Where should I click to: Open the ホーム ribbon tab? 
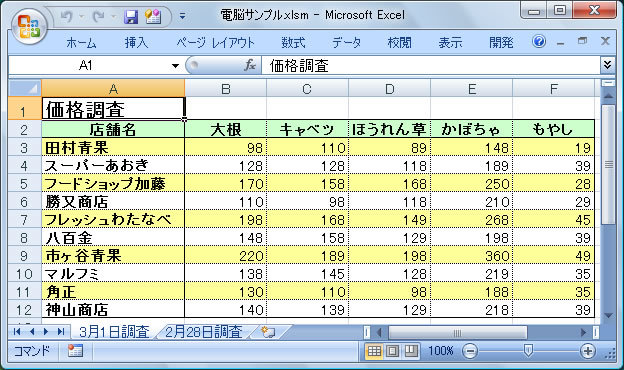pos(82,43)
